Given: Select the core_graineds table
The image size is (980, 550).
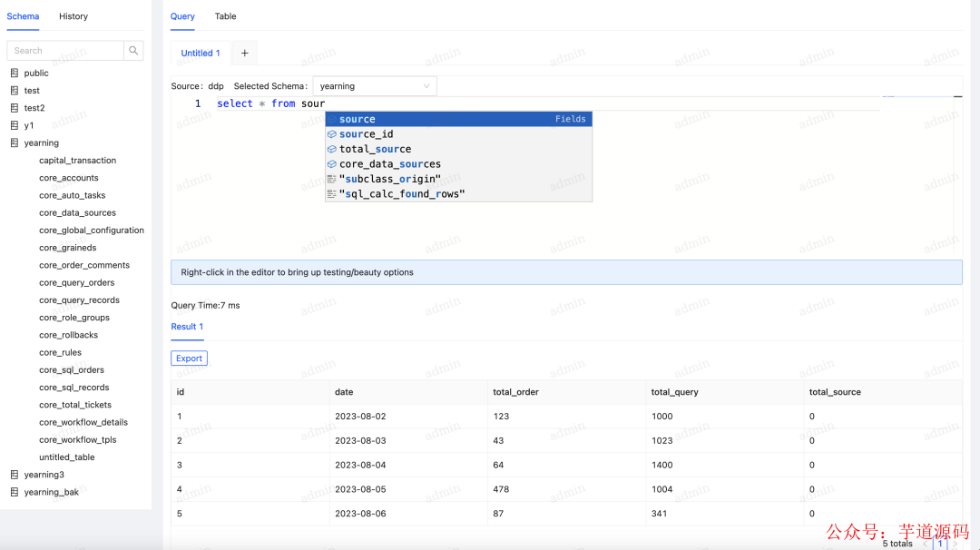Looking at the screenshot, I should coord(67,248).
